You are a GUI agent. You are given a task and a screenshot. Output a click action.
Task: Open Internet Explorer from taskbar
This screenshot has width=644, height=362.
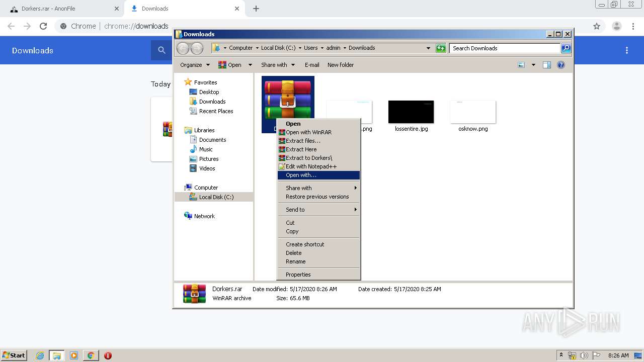[40, 355]
